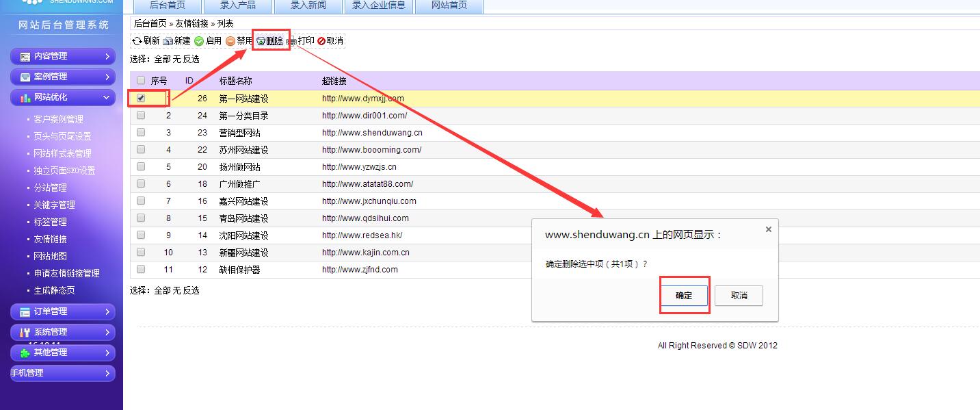
Task: Open 友情链接 in the sidebar menu
Action: click(x=51, y=239)
